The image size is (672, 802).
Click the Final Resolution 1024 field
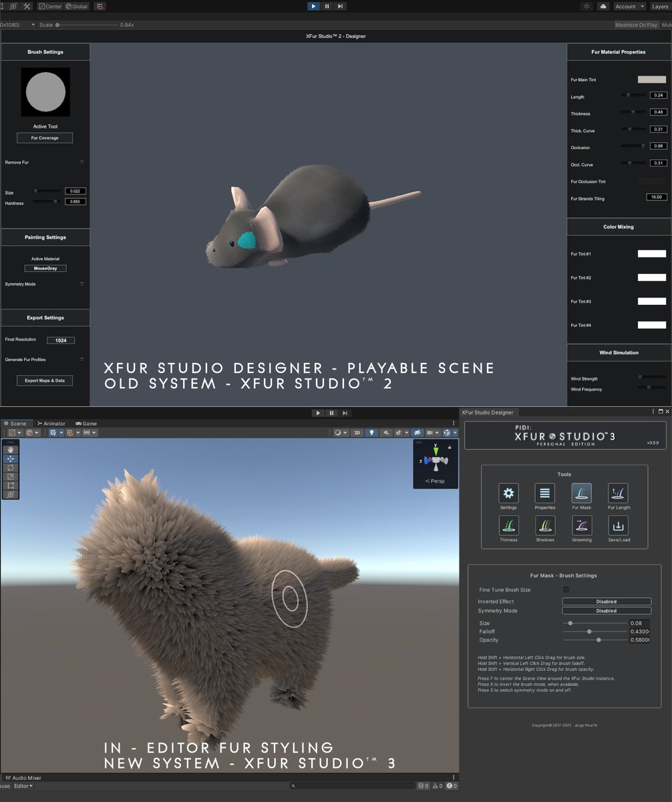[61, 340]
